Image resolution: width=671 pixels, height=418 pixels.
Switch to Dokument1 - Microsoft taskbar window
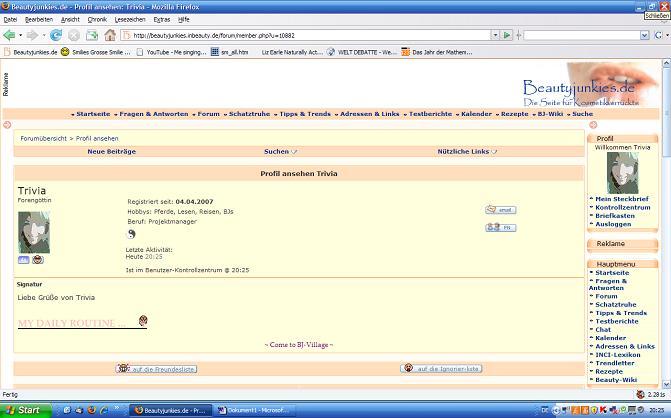coord(255,410)
